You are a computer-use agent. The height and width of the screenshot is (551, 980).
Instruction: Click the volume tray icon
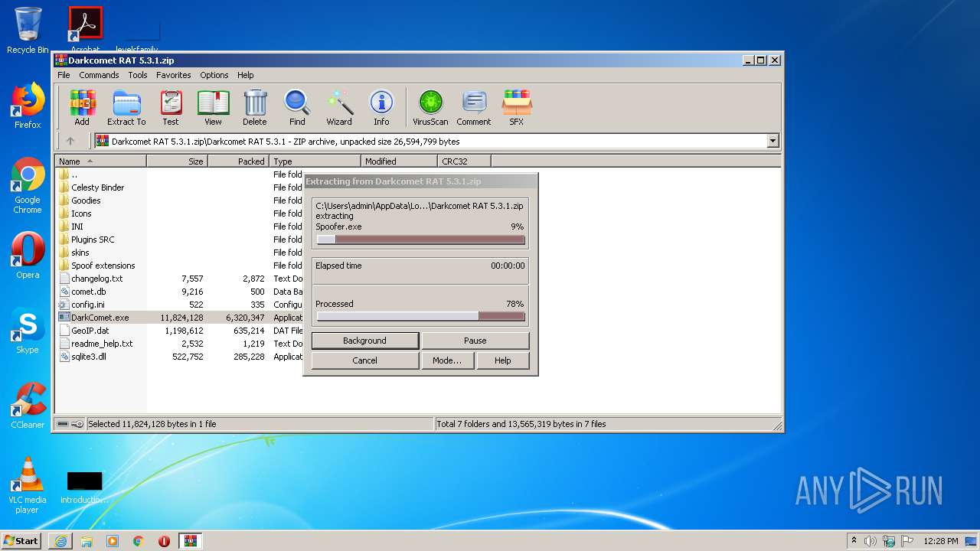(870, 541)
